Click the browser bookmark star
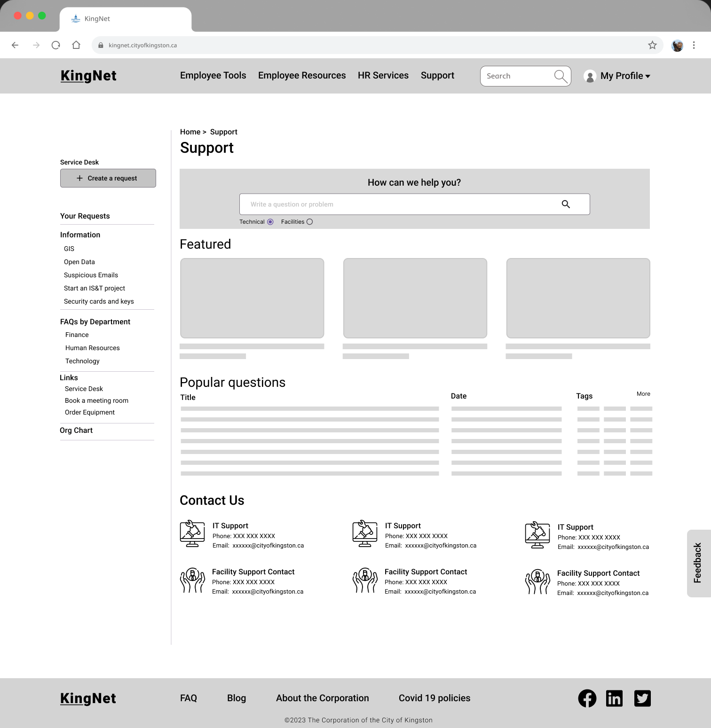This screenshot has height=728, width=711. point(652,45)
